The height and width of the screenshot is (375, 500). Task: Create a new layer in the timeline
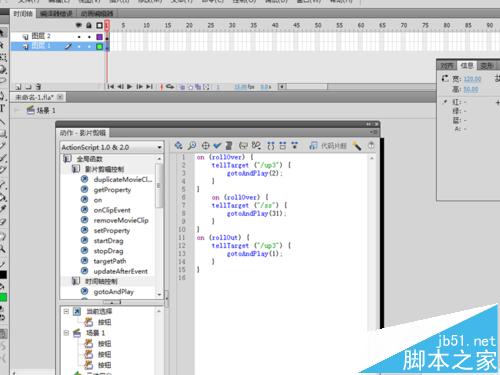[x=18, y=87]
